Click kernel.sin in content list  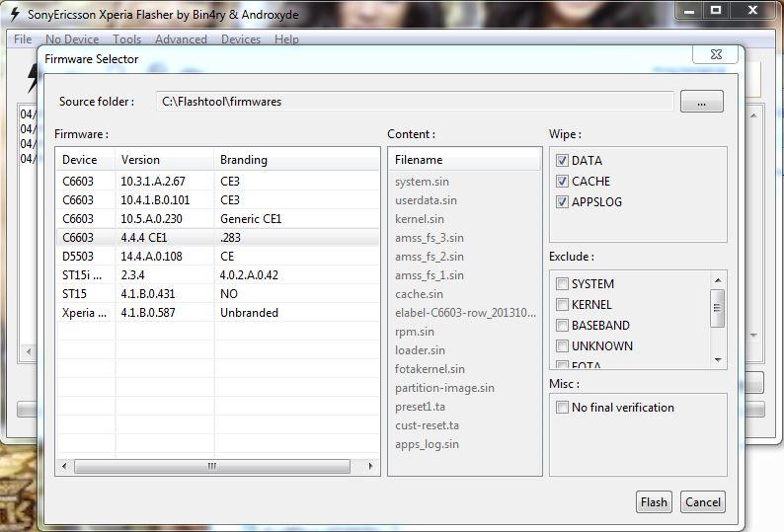click(x=419, y=219)
